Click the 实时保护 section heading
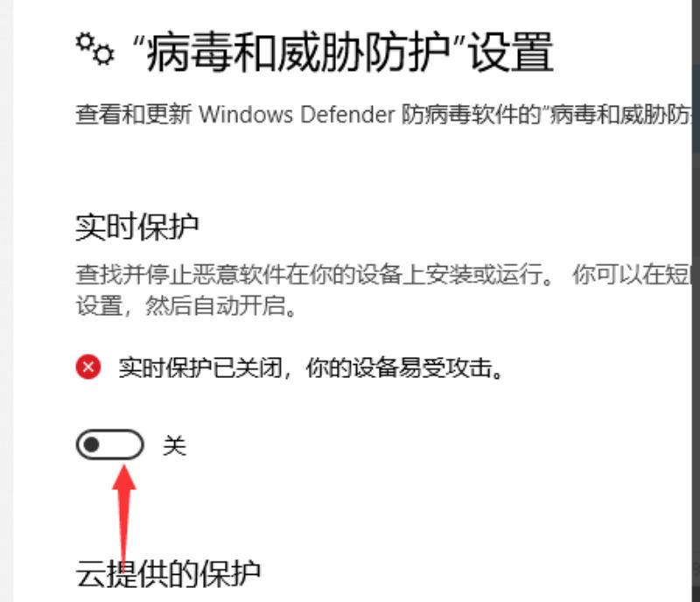Screen dimensions: 700x602 click(137, 227)
